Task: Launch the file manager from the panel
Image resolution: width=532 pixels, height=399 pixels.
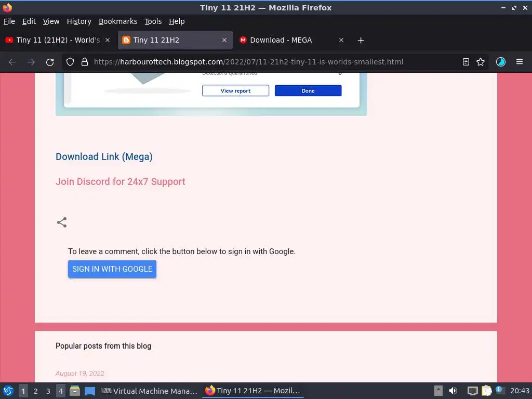Action: click(x=75, y=391)
